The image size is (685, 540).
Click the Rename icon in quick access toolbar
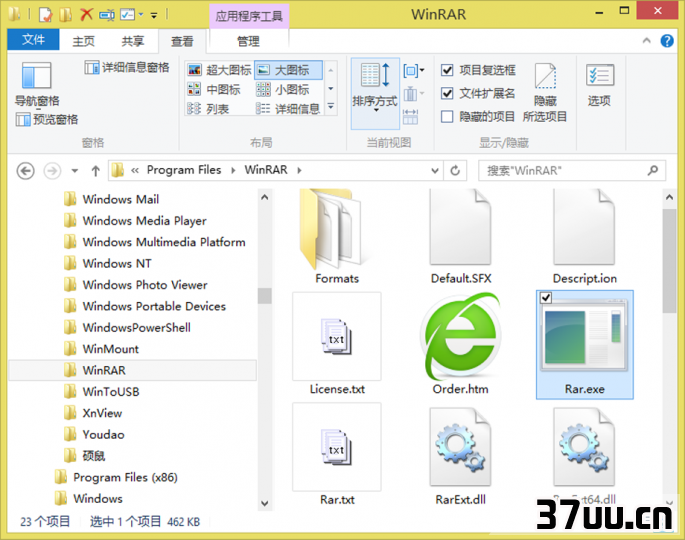[107, 15]
